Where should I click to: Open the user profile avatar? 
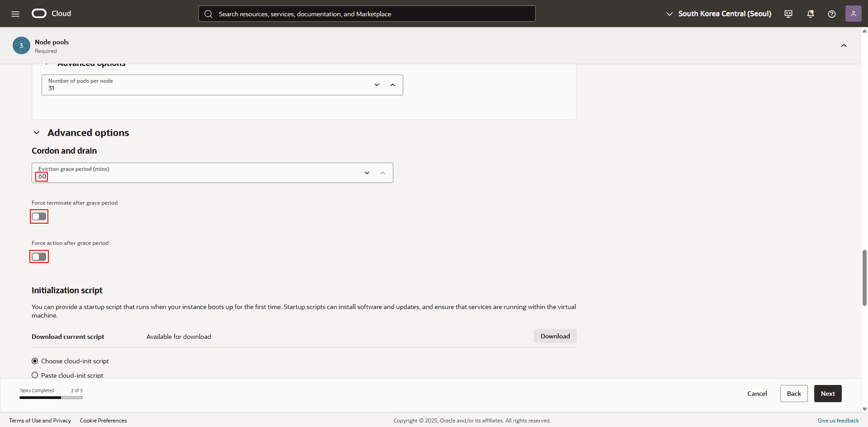point(853,14)
